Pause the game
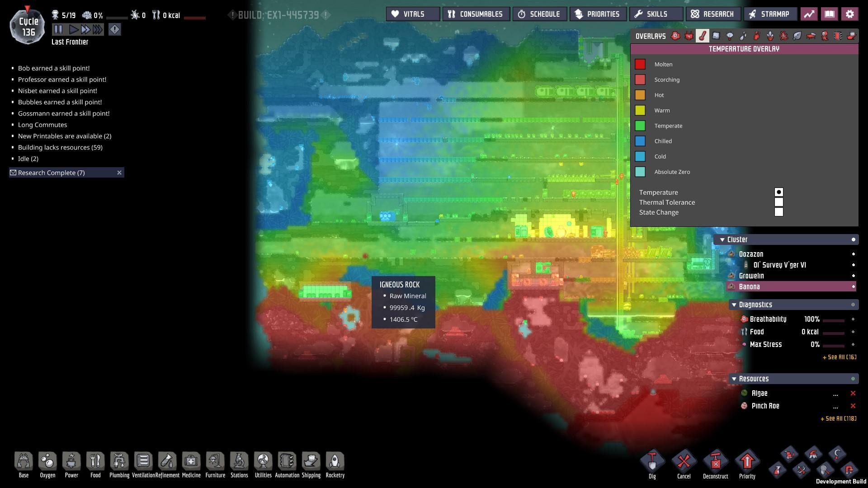 click(58, 29)
